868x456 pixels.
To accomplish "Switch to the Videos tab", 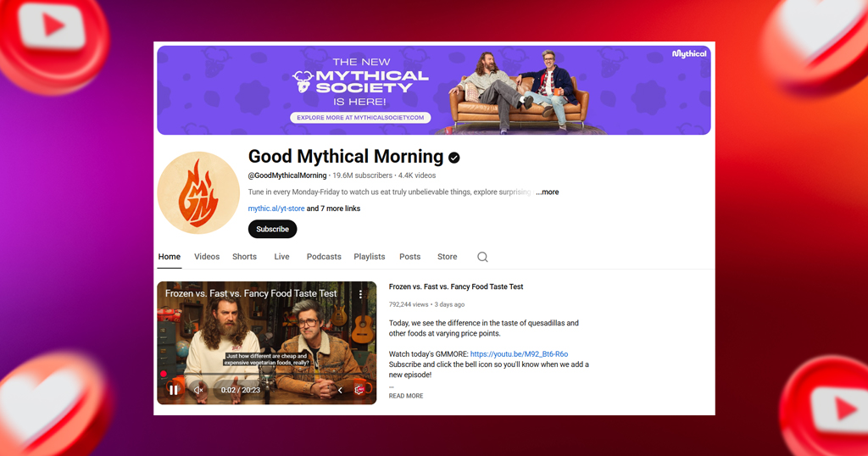I will coord(207,257).
